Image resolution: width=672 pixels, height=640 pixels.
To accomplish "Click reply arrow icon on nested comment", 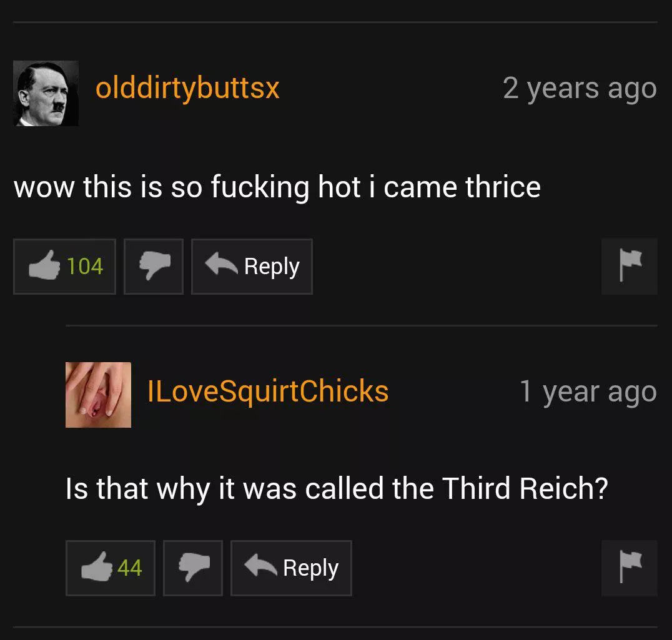I will pyautogui.click(x=260, y=566).
